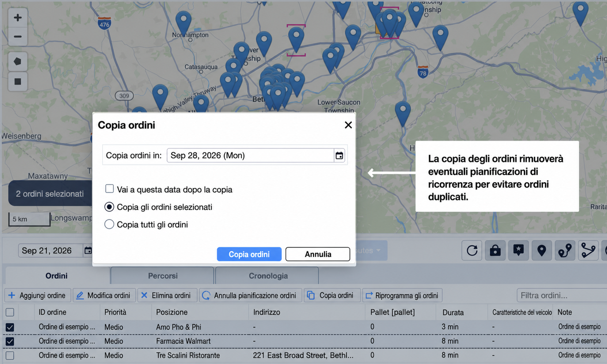Enable Vai a questa data dopo la copia
Screen dimensions: 607x364
click(109, 189)
